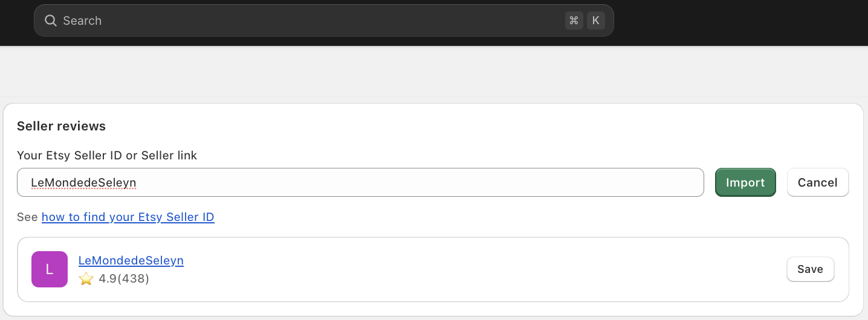
Task: Click the Search placeholder text
Action: [x=82, y=21]
